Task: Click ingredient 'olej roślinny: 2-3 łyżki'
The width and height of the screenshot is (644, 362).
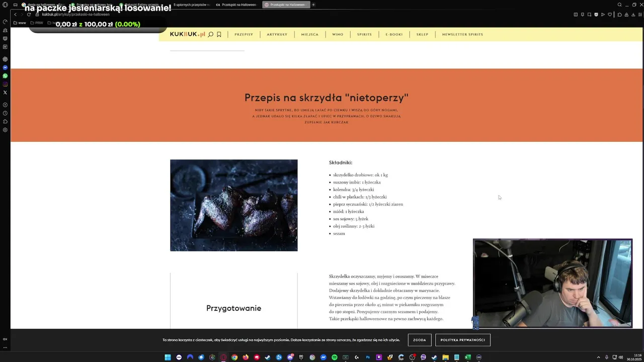Action: tap(354, 226)
